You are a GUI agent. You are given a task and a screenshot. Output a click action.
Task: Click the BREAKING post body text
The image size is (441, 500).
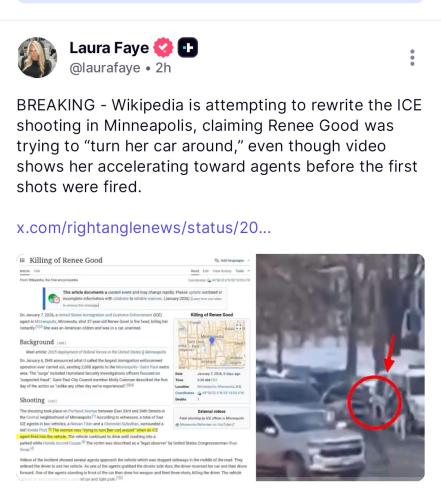tap(219, 146)
